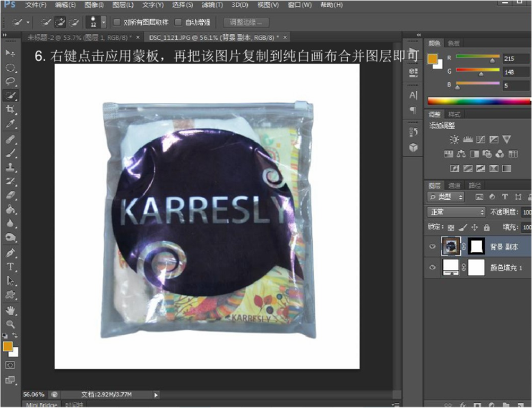Click the RGB color spectrum bar

pos(479,101)
